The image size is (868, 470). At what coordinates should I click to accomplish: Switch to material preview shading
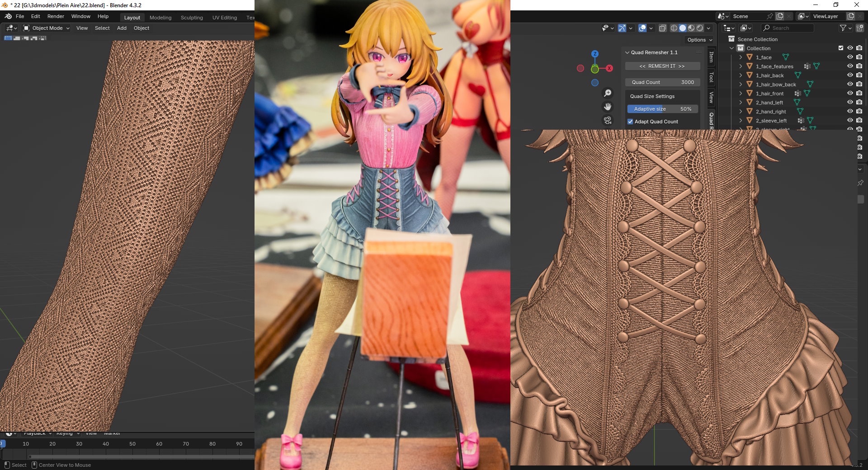click(x=691, y=28)
